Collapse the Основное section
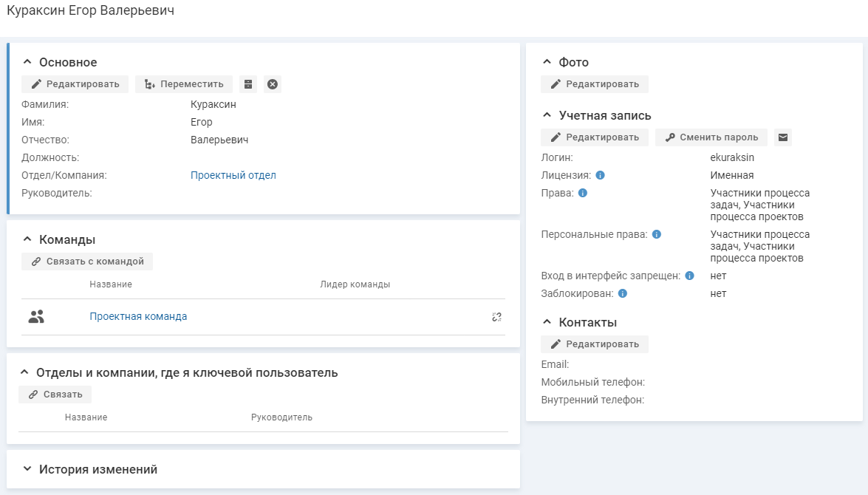868x495 pixels. pyautogui.click(x=28, y=63)
